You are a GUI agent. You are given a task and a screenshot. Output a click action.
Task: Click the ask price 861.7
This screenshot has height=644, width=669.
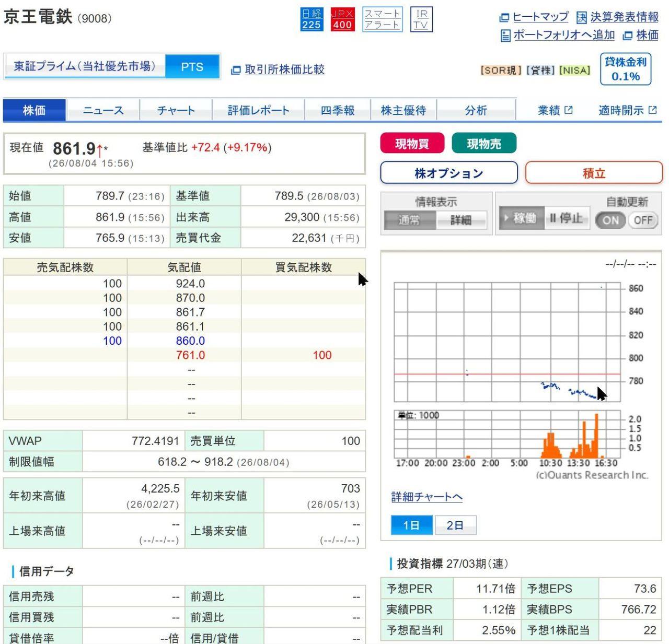pyautogui.click(x=190, y=312)
